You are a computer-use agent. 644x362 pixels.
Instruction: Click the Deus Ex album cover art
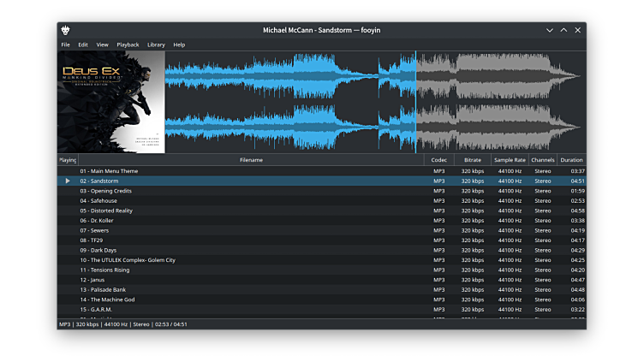[x=110, y=102]
